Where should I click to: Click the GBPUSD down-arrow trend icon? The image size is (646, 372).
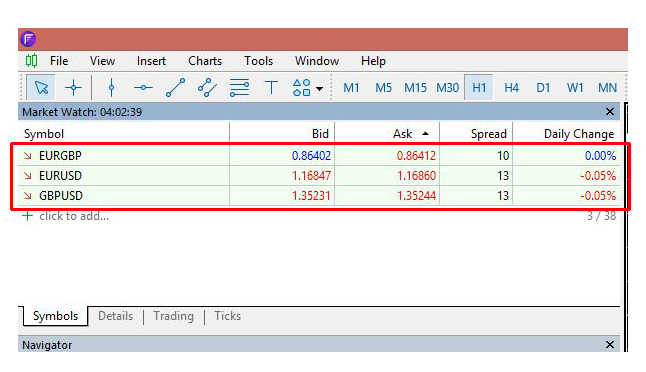click(x=28, y=196)
